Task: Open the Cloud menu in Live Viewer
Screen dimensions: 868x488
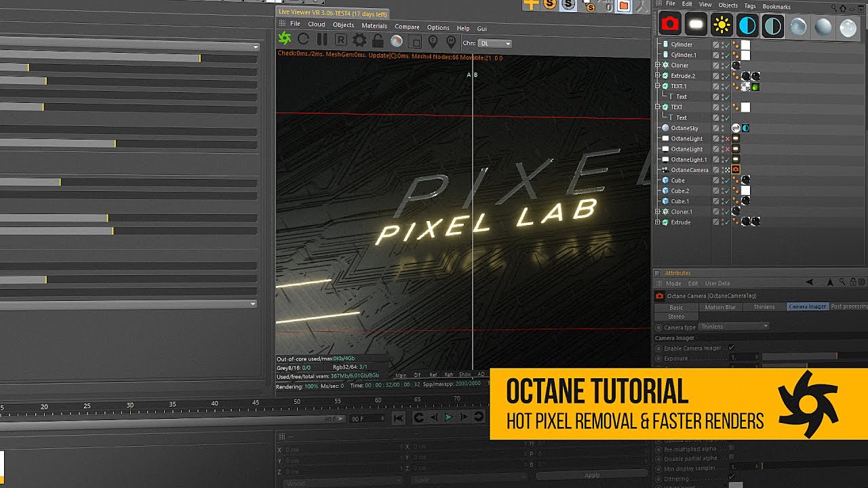Action: tap(317, 24)
